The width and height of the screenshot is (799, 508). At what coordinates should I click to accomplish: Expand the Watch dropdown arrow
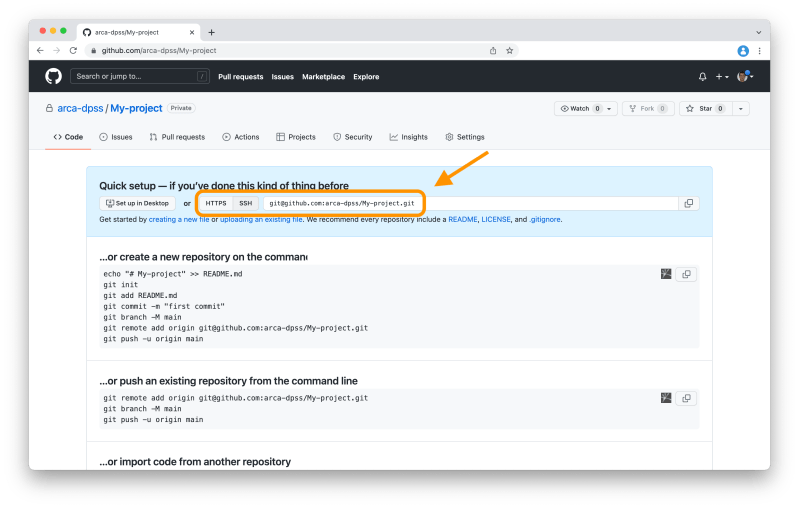coord(610,109)
